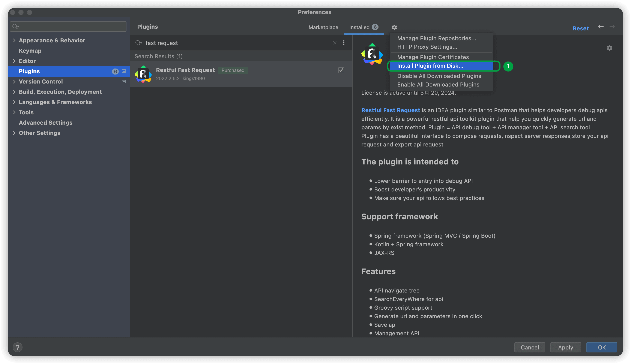
Task: Uncheck the Restful Fast Request enabled checkbox
Action: (341, 70)
